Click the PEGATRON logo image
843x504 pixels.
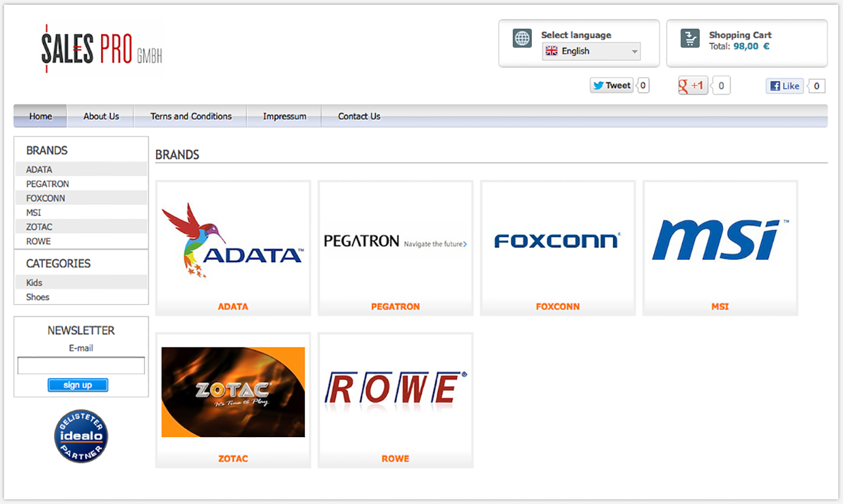click(396, 241)
